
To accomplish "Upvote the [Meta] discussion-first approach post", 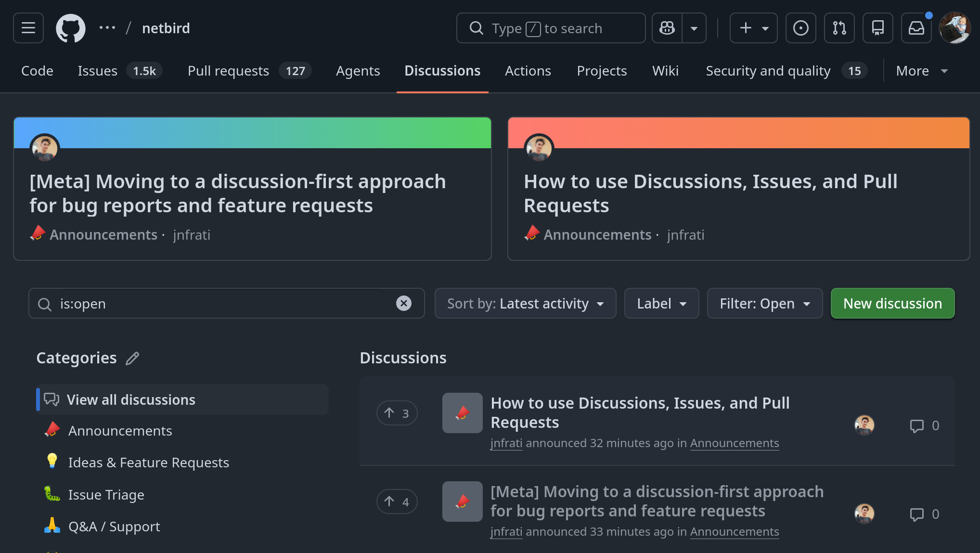I will pyautogui.click(x=397, y=502).
